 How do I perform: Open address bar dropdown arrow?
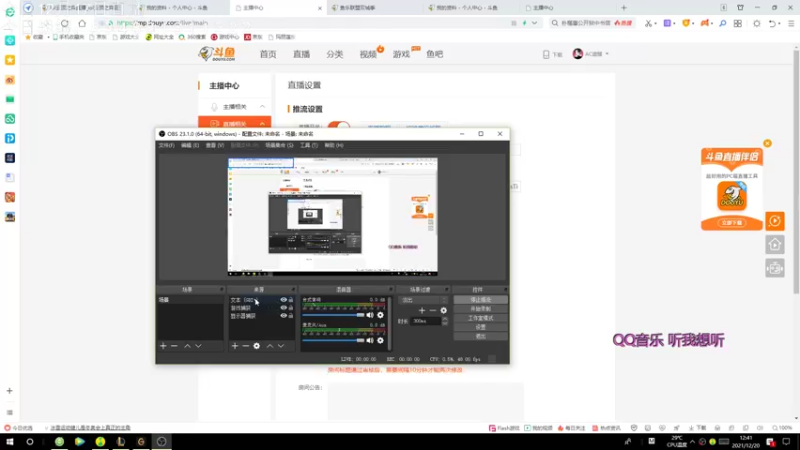click(x=534, y=23)
